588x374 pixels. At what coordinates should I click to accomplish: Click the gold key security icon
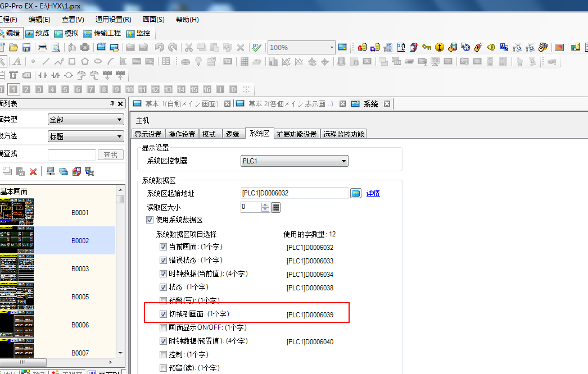(x=427, y=48)
